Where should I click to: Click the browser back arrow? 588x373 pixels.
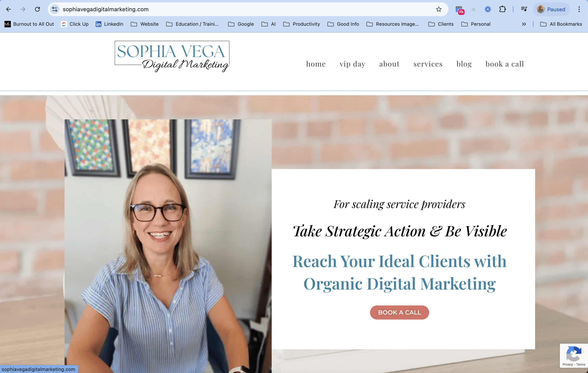[x=9, y=9]
